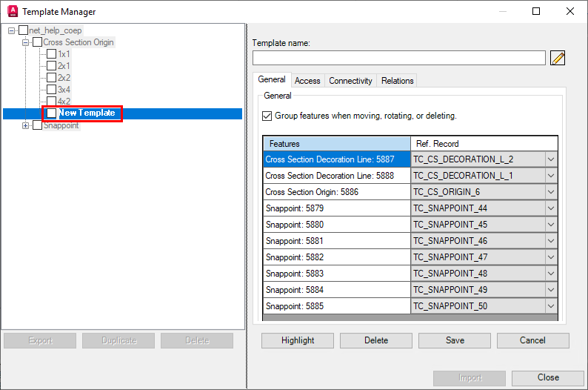588x390 pixels.
Task: Toggle Group features when moving checkbox
Action: 267,116
